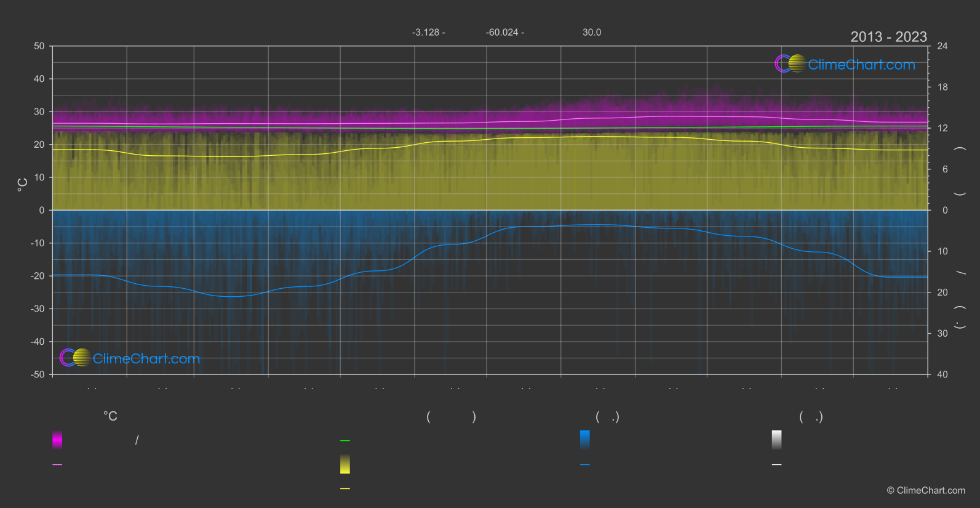Open the ClimeChart.com text link at top right
This screenshot has height=508, width=980.
point(861,65)
